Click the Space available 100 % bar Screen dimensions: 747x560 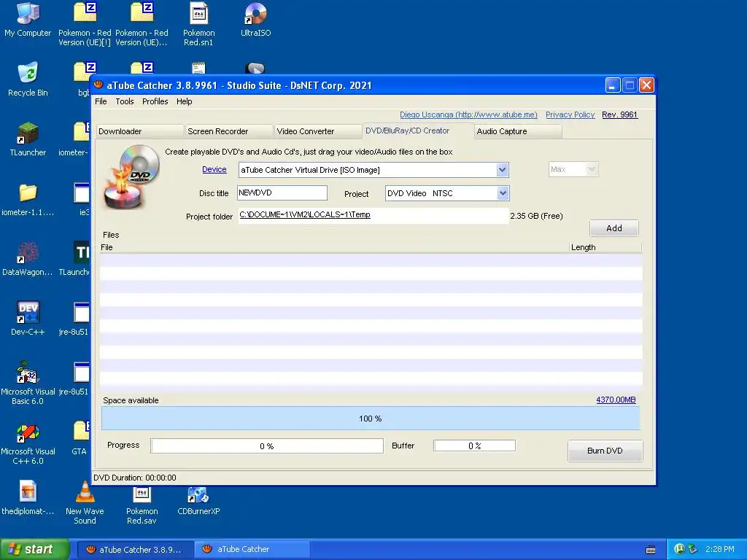coord(370,418)
